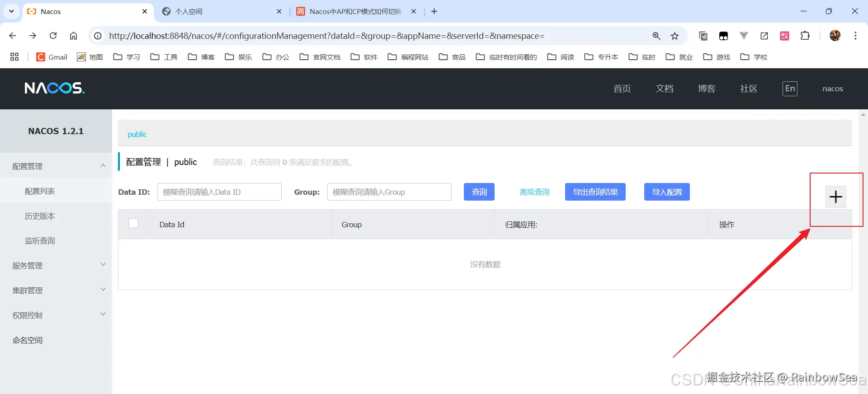Open the translate extension icon
The height and width of the screenshot is (394, 868).
click(x=785, y=36)
